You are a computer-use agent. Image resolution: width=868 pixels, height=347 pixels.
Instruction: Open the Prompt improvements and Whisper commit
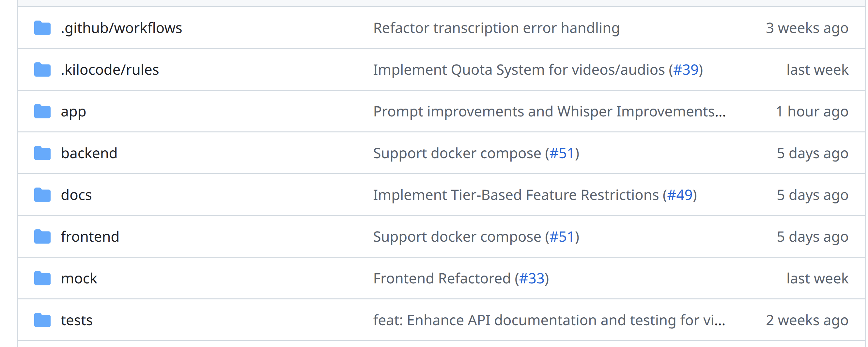549,112
